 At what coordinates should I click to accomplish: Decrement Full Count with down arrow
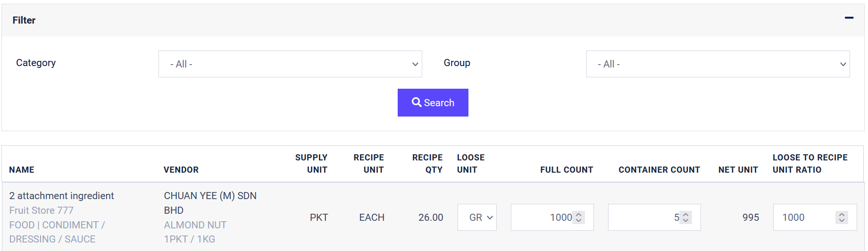click(x=579, y=220)
